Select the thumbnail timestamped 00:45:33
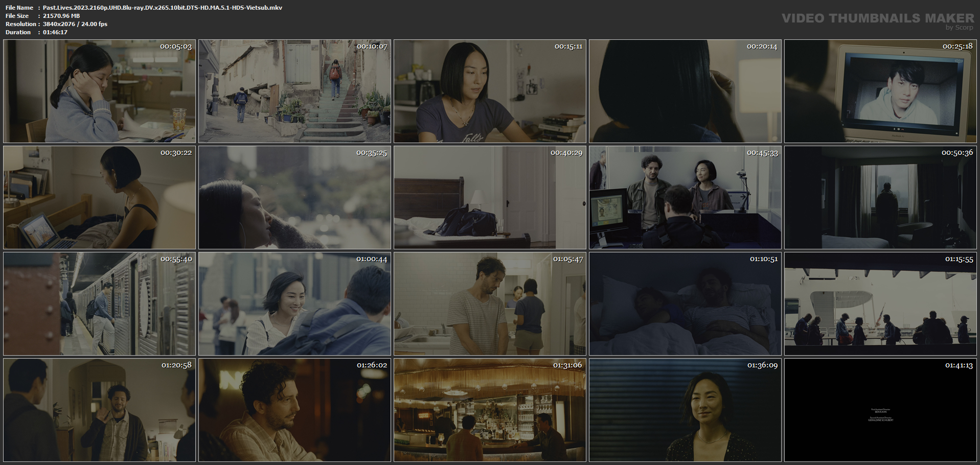Screen dimensions: 980x465 coord(686,198)
